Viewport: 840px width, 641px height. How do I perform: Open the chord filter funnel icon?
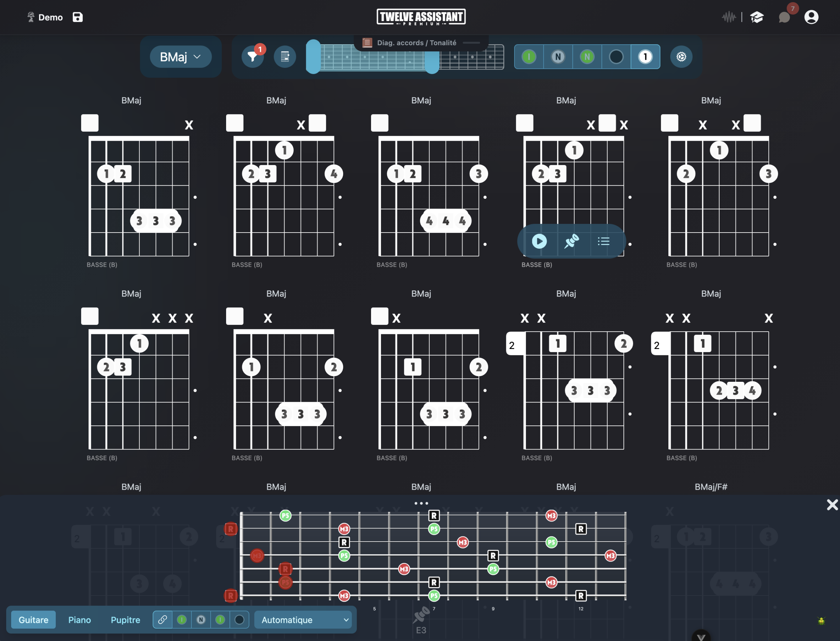pyautogui.click(x=252, y=57)
